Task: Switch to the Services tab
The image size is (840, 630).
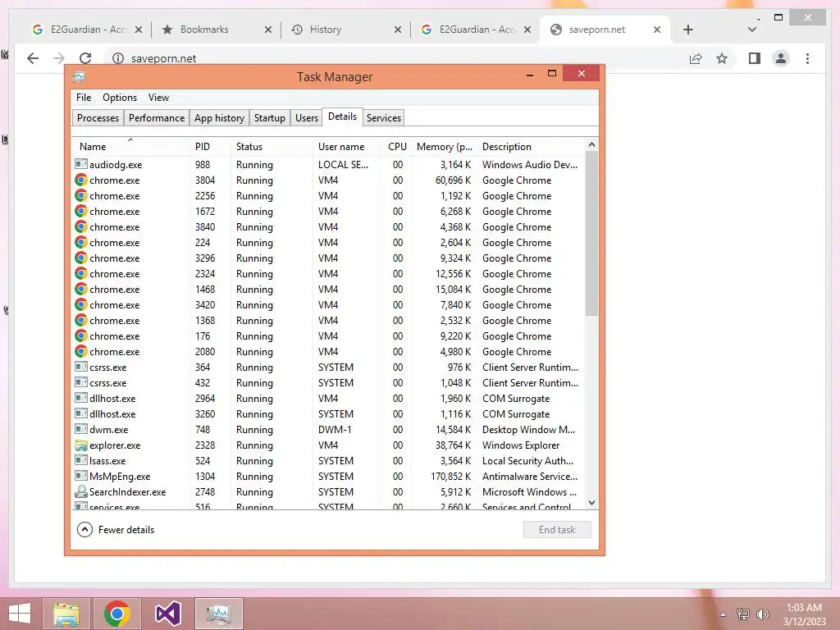Action: tap(384, 118)
